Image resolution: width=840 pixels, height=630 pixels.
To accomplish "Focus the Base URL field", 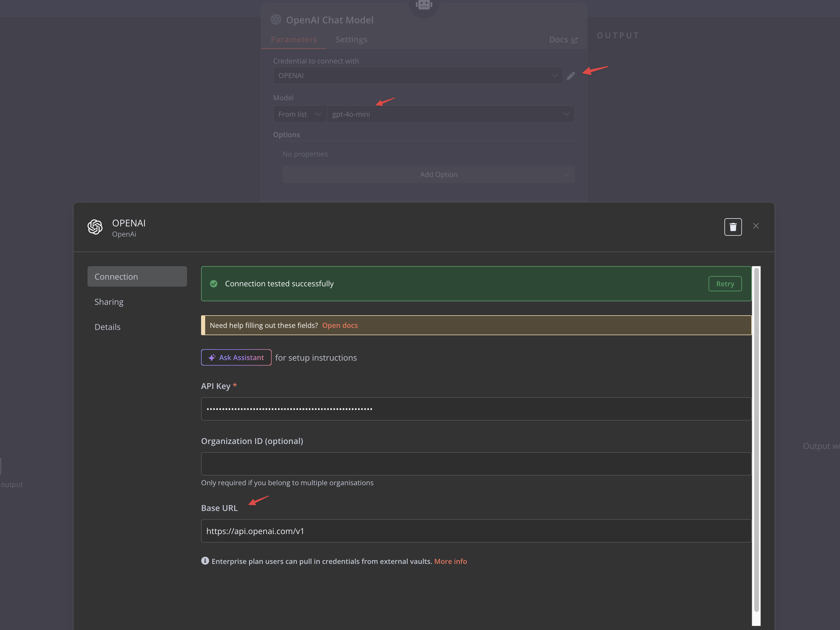I will (476, 531).
